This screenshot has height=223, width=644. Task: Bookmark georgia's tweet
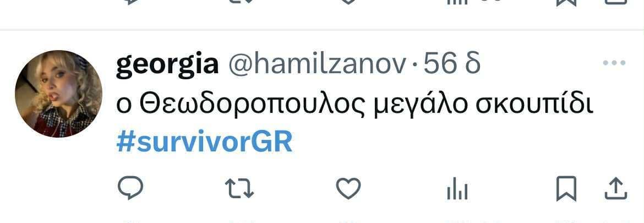tap(566, 189)
